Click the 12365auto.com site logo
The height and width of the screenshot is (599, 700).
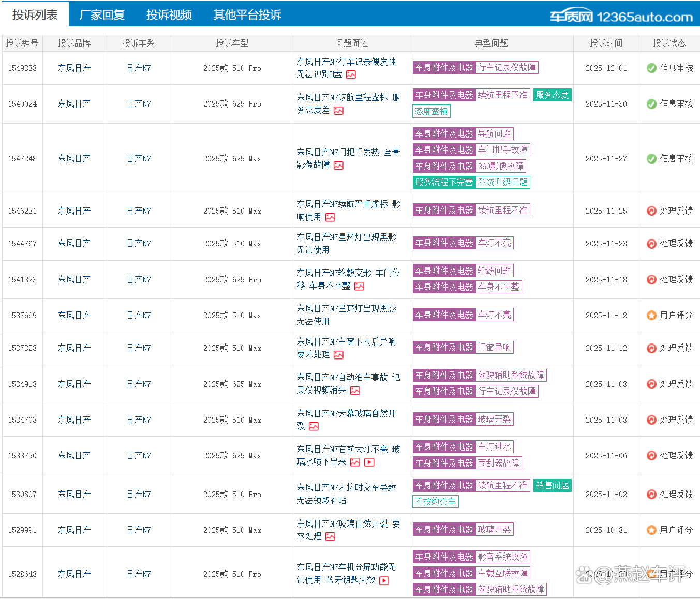(x=621, y=17)
